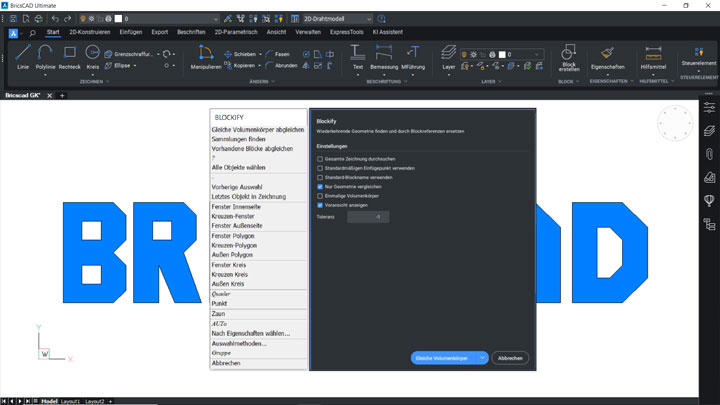Click the Gleiche Volumenkörper button
Screen dimensions: 720x405
pyautogui.click(x=444, y=358)
